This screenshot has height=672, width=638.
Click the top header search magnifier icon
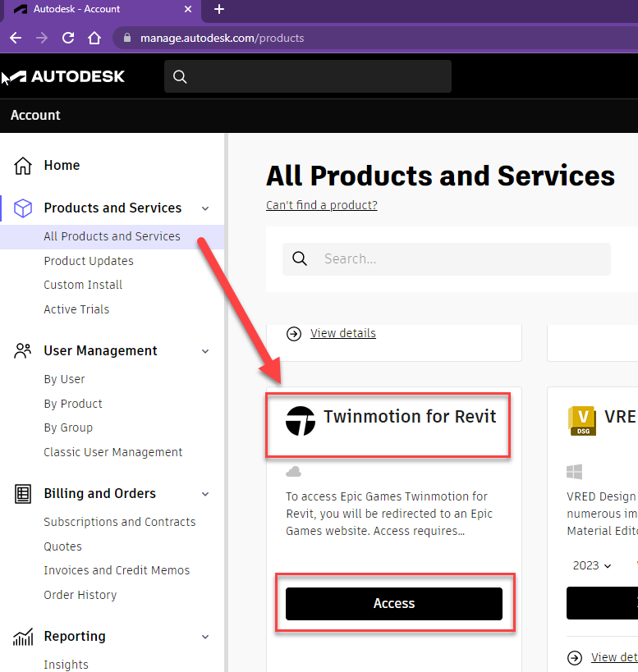[x=180, y=76]
